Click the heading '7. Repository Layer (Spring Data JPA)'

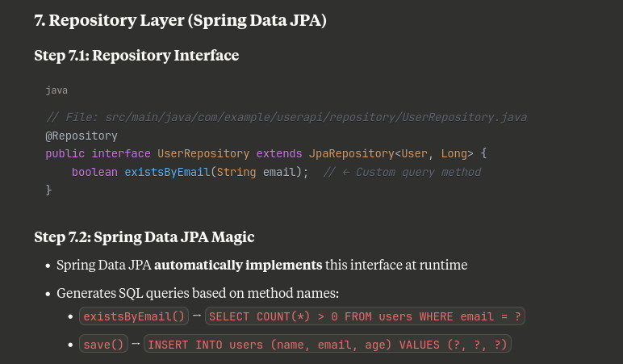point(180,21)
